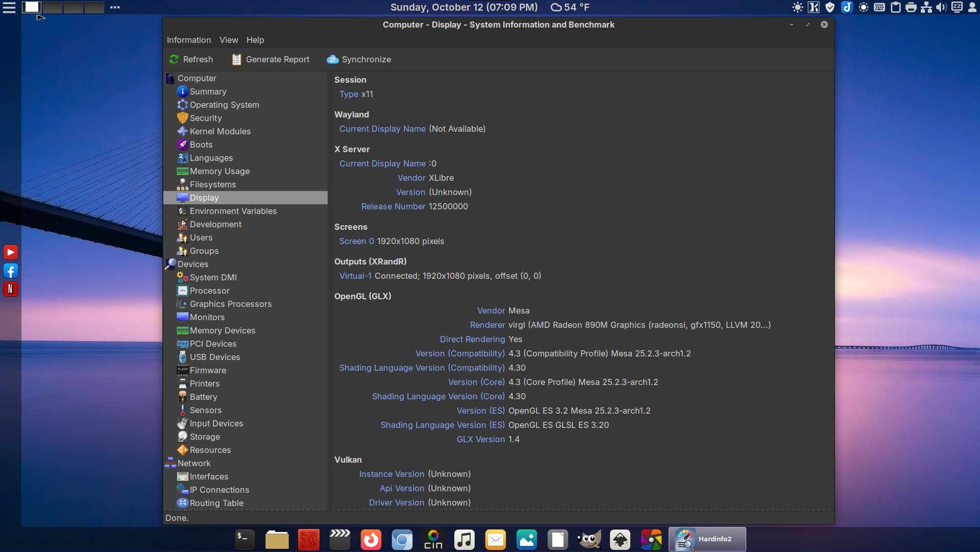Click the YouTube launcher on desktop edge
980x552 pixels.
pos(10,252)
